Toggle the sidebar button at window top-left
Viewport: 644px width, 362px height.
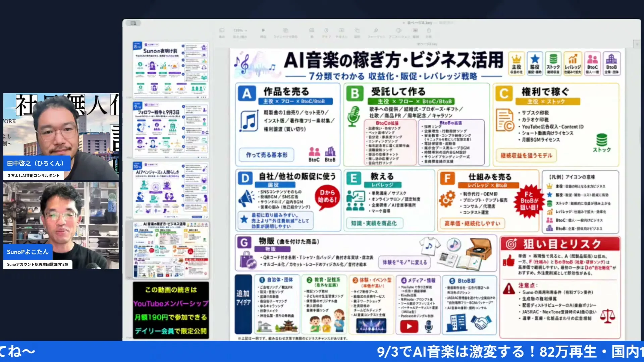(133, 23)
